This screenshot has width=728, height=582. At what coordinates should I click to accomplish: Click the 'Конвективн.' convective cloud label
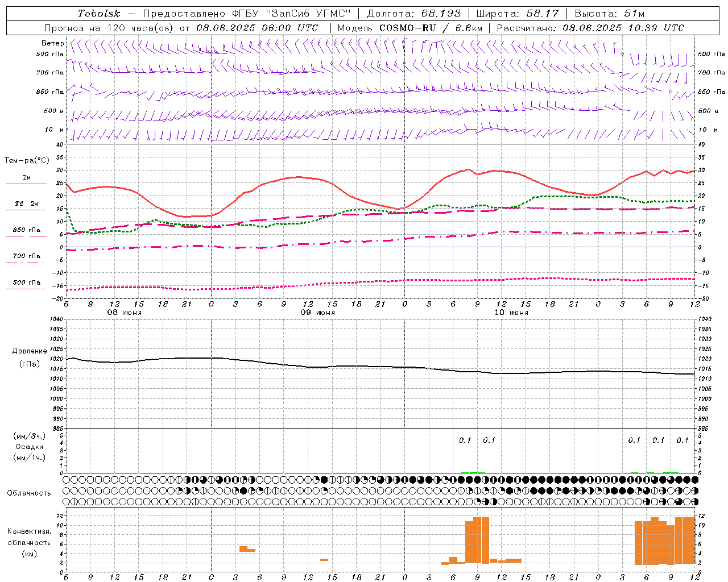point(29,531)
